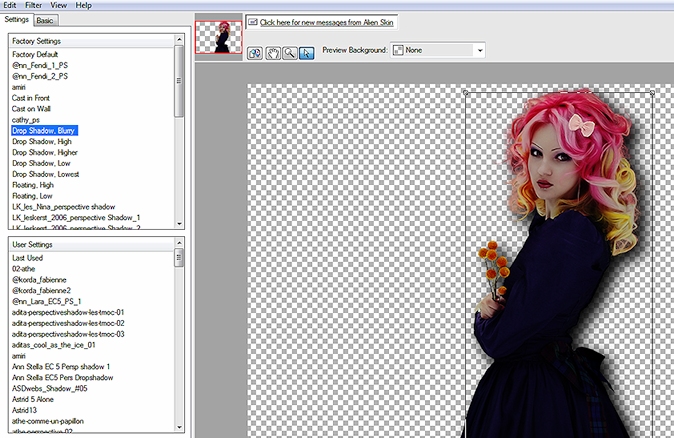The width and height of the screenshot is (674, 438).
Task: Choose the 02-athe user preset
Action: pyautogui.click(x=23, y=269)
